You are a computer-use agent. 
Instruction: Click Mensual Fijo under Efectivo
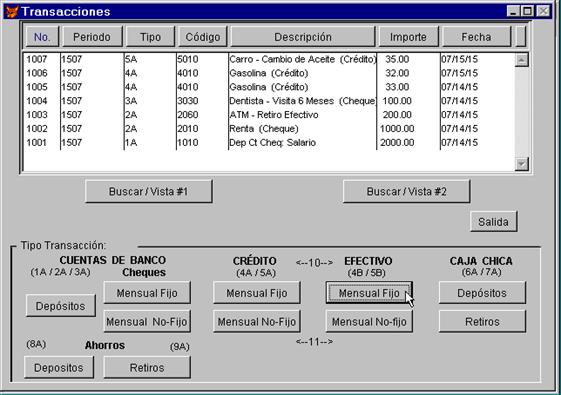pyautogui.click(x=369, y=293)
